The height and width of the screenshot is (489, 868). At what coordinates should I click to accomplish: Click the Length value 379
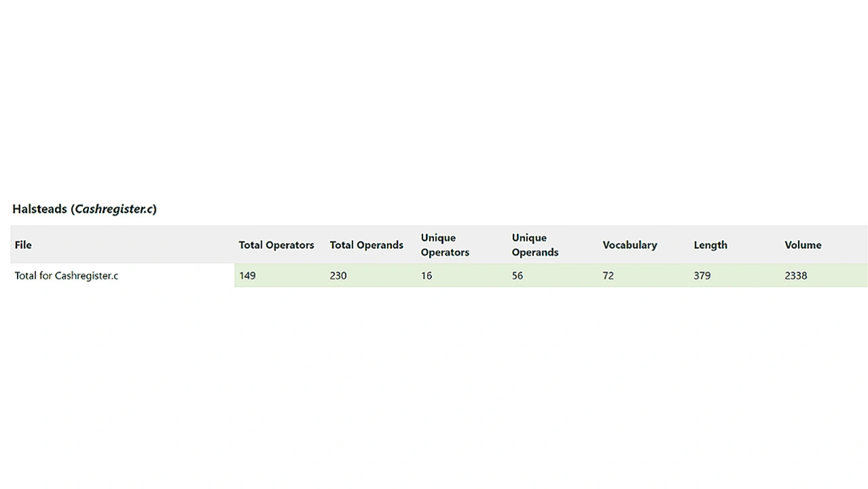[702, 275]
